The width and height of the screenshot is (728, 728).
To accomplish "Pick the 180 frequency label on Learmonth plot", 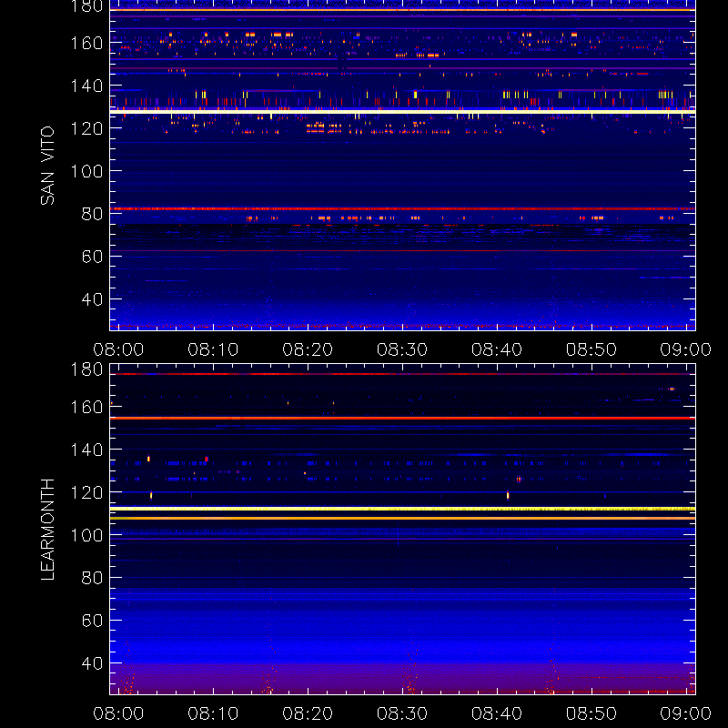I will coord(86,369).
